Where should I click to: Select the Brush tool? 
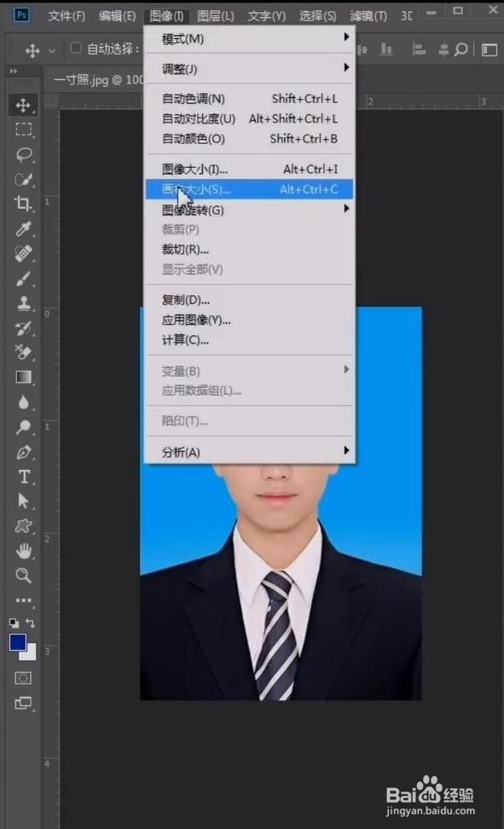click(23, 278)
